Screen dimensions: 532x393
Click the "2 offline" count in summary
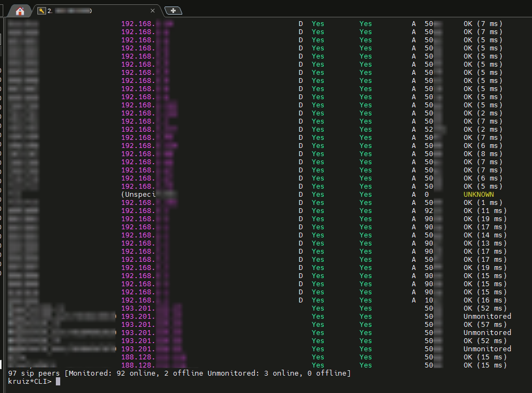click(x=183, y=373)
